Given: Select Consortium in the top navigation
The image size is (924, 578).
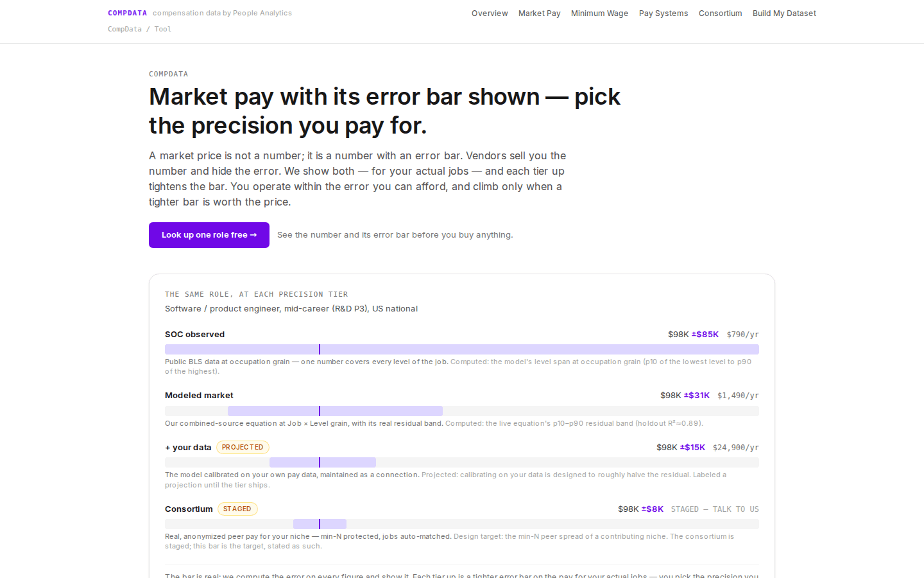Looking at the screenshot, I should point(721,13).
